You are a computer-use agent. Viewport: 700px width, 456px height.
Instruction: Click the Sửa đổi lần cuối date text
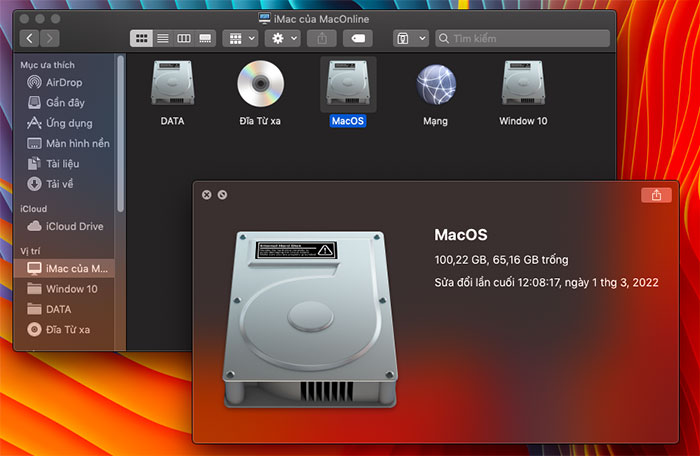tap(546, 283)
